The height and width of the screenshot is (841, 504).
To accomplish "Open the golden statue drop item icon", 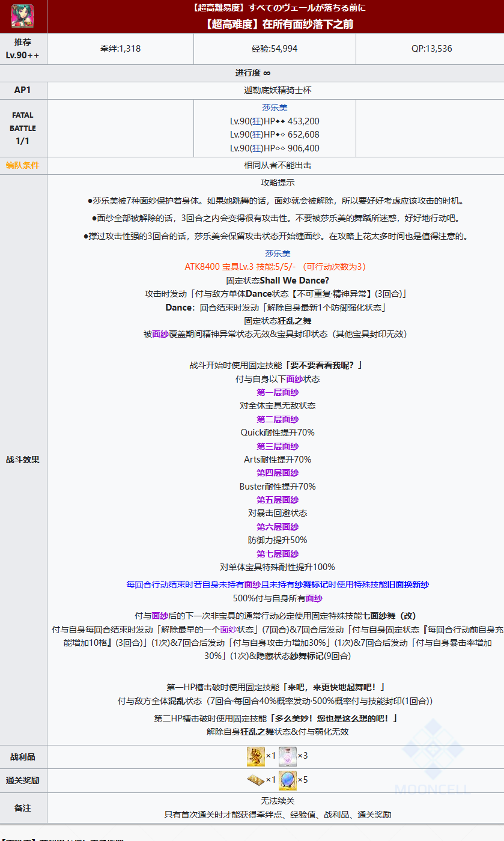I will tap(255, 756).
